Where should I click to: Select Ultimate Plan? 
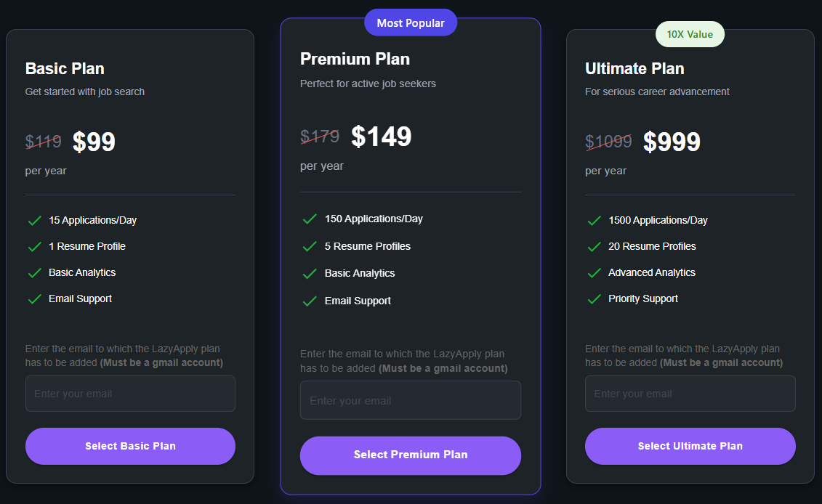(690, 446)
